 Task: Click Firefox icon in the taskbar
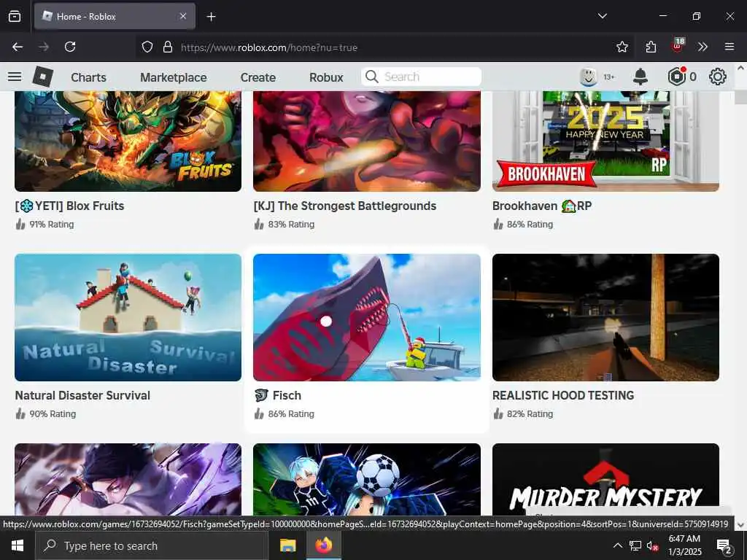coord(323,545)
